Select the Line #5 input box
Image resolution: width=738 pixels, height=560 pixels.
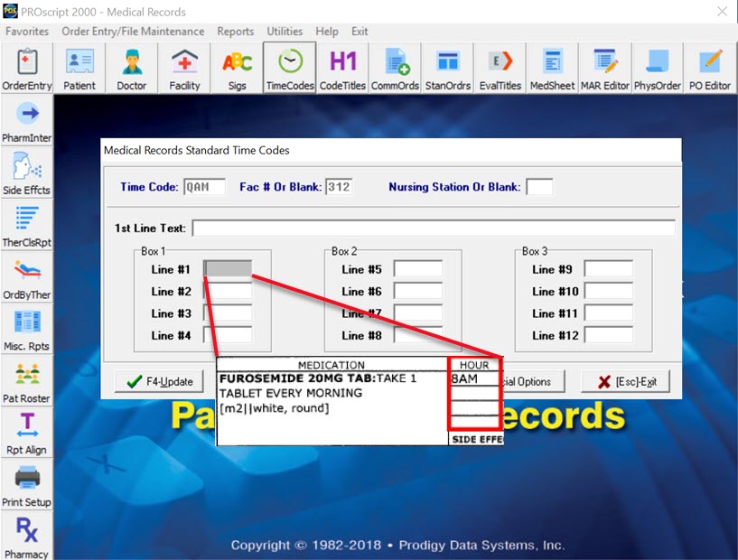click(418, 269)
